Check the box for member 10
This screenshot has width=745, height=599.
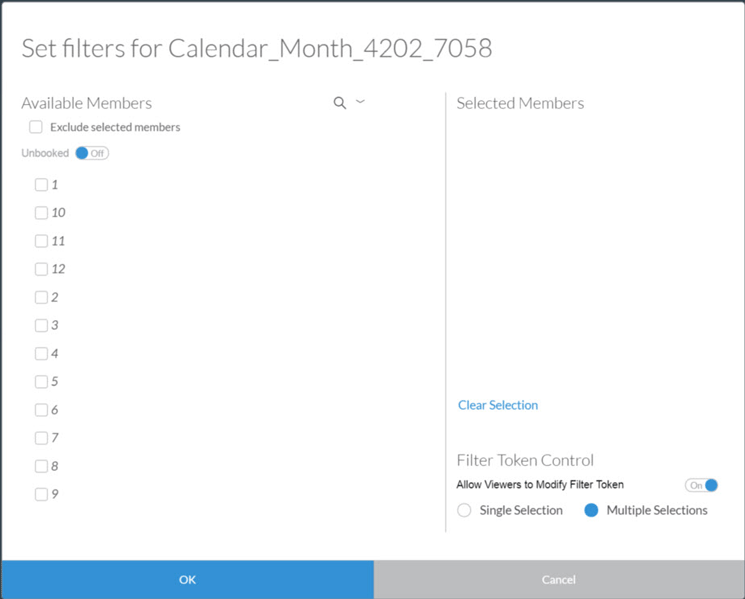pyautogui.click(x=41, y=212)
